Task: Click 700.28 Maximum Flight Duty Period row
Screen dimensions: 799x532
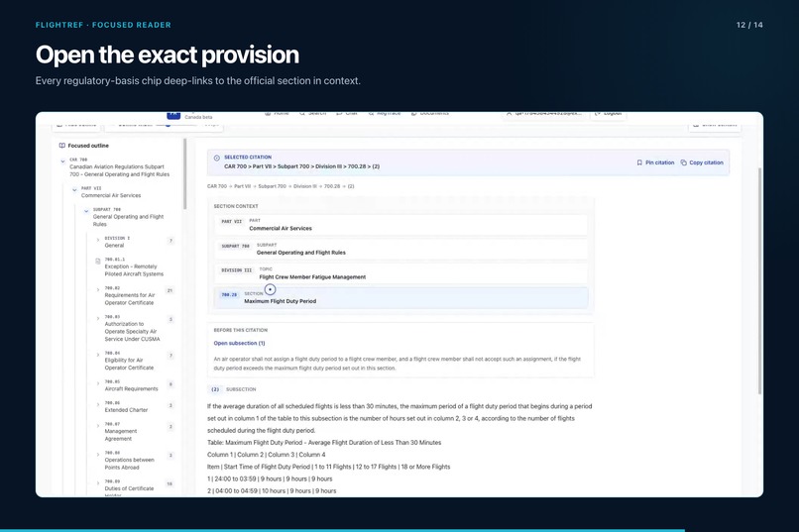Action: (401, 298)
